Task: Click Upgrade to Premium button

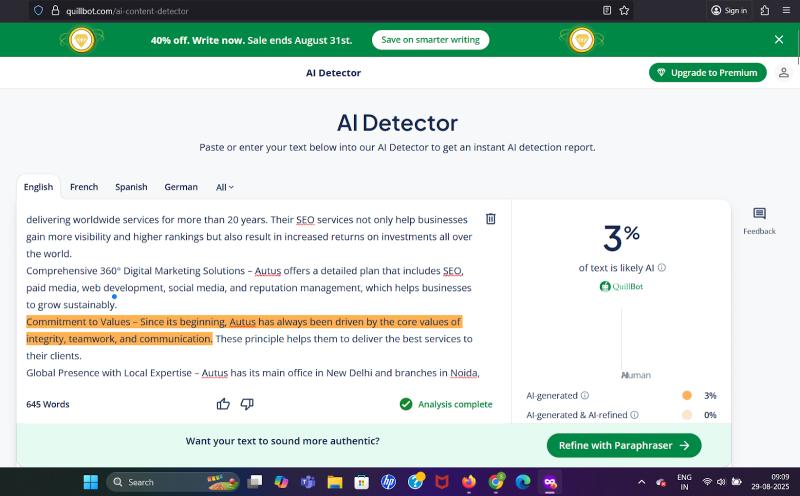Action: (x=708, y=72)
